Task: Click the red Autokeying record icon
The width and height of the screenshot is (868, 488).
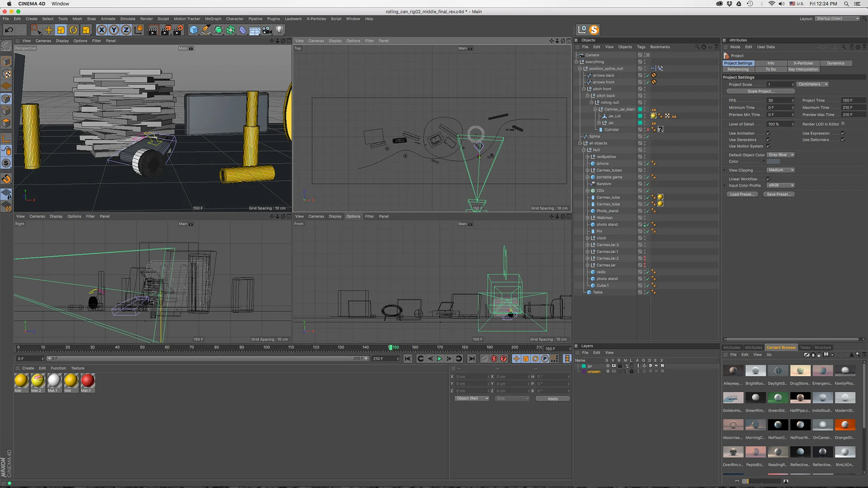Action: pyautogui.click(x=494, y=359)
